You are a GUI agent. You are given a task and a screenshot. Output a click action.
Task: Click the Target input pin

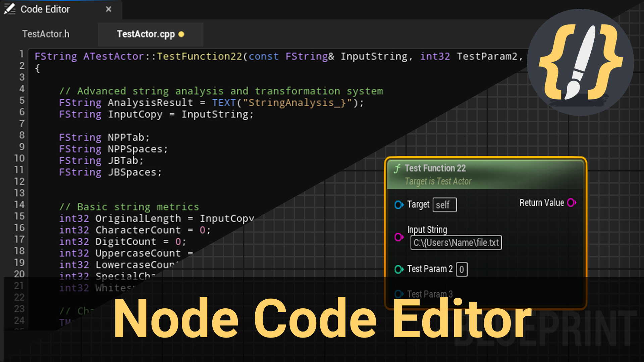pyautogui.click(x=398, y=205)
